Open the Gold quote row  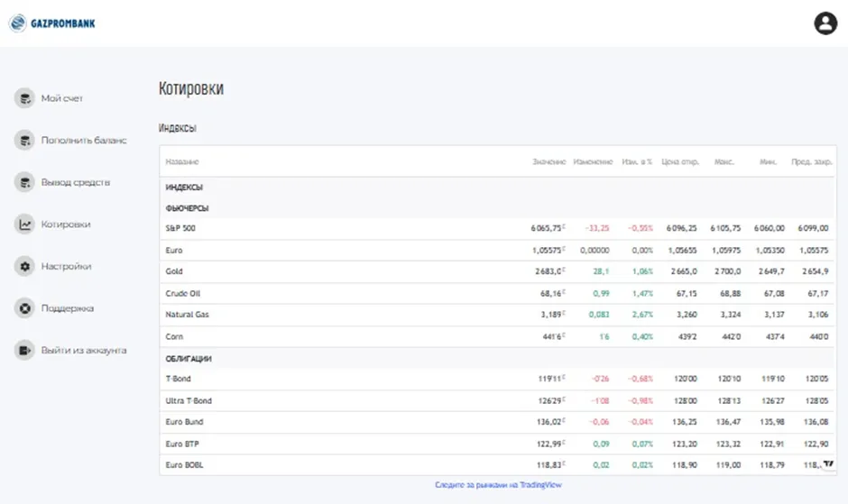click(498, 271)
